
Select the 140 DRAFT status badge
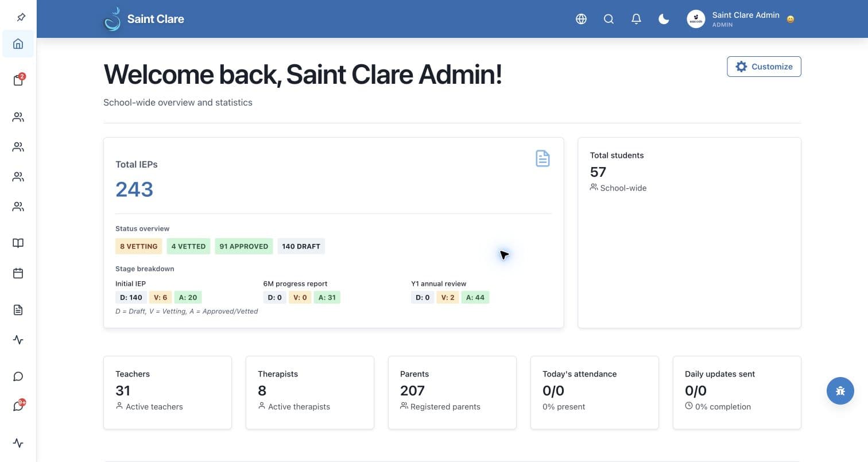point(301,246)
